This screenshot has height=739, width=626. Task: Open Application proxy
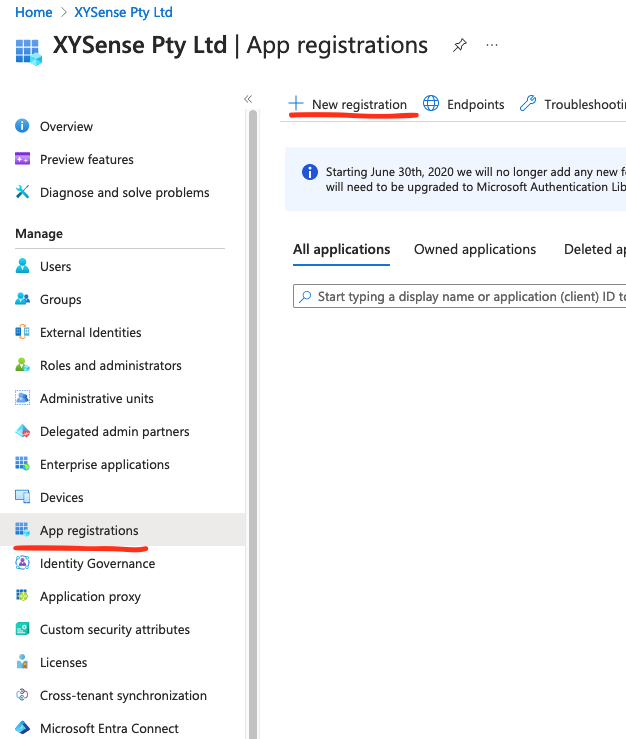pos(91,597)
